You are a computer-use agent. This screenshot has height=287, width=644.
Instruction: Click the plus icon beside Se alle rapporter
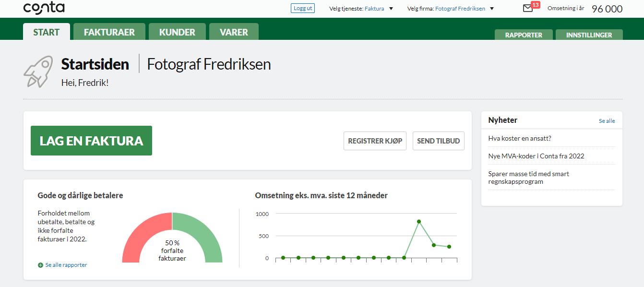point(40,264)
